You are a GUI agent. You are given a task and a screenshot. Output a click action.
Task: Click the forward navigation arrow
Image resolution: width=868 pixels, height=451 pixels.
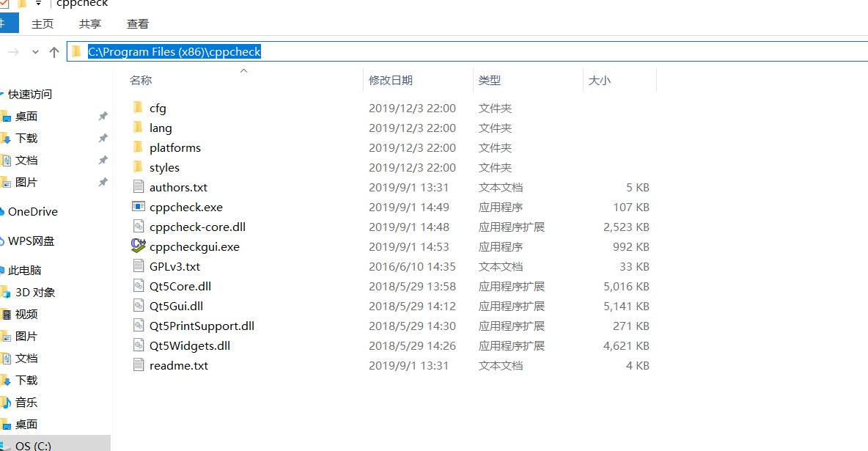click(14, 52)
